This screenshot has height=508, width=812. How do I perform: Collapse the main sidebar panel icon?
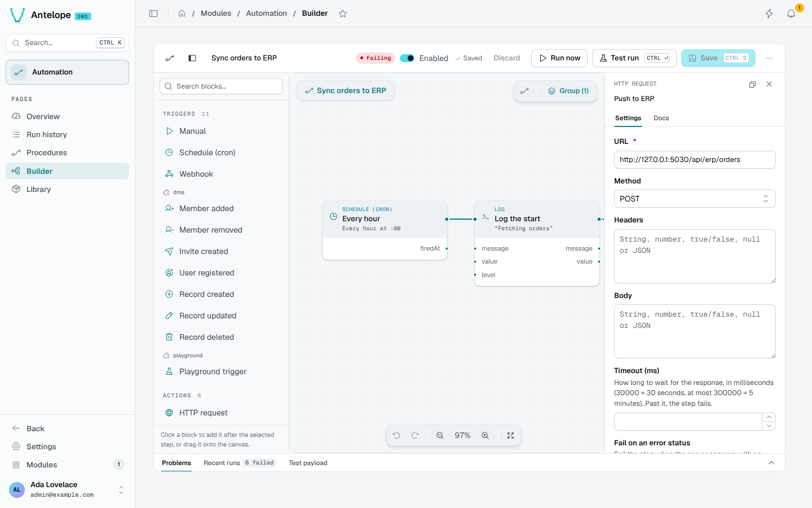coord(153,14)
